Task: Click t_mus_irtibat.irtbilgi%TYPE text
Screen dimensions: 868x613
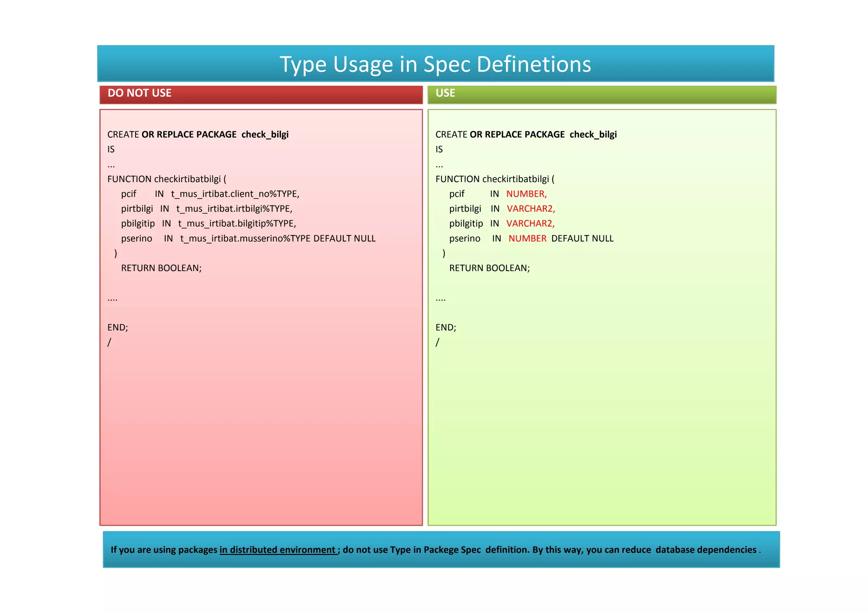Action: click(234, 209)
